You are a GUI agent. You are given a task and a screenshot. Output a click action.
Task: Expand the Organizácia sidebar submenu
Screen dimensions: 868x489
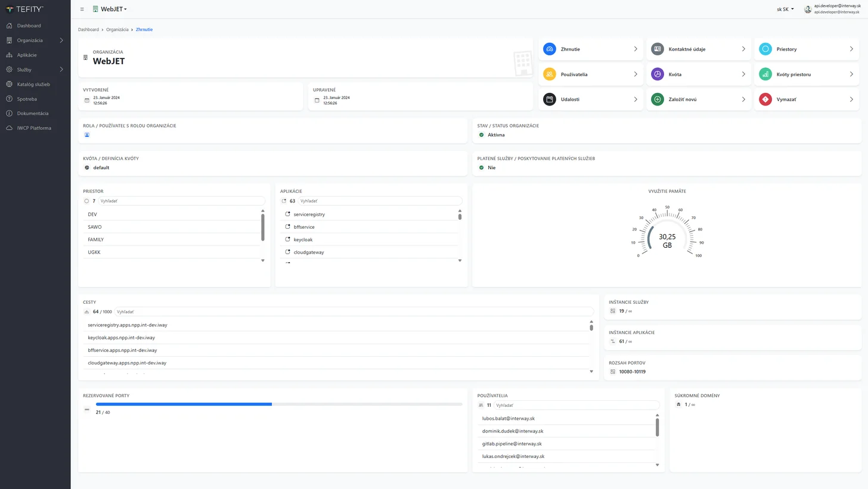point(61,41)
